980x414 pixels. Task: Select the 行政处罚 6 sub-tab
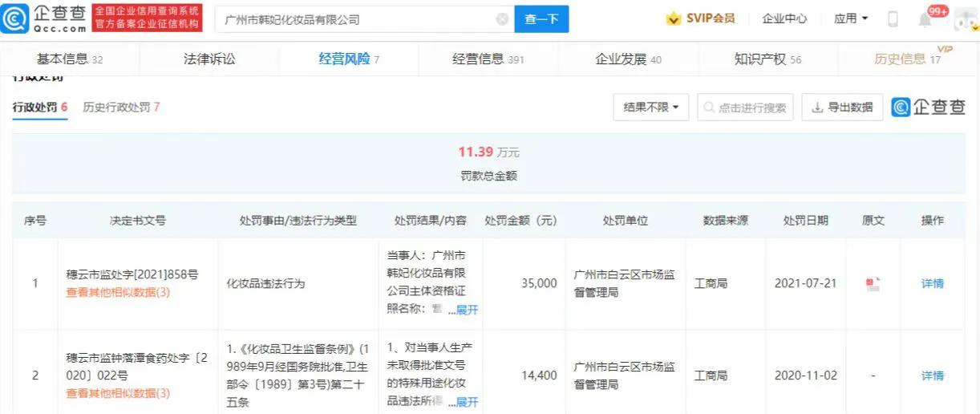[40, 108]
